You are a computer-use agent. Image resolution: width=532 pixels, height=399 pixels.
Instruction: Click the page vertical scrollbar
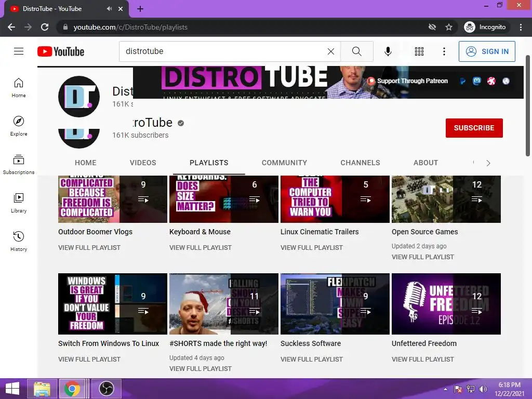point(528,105)
